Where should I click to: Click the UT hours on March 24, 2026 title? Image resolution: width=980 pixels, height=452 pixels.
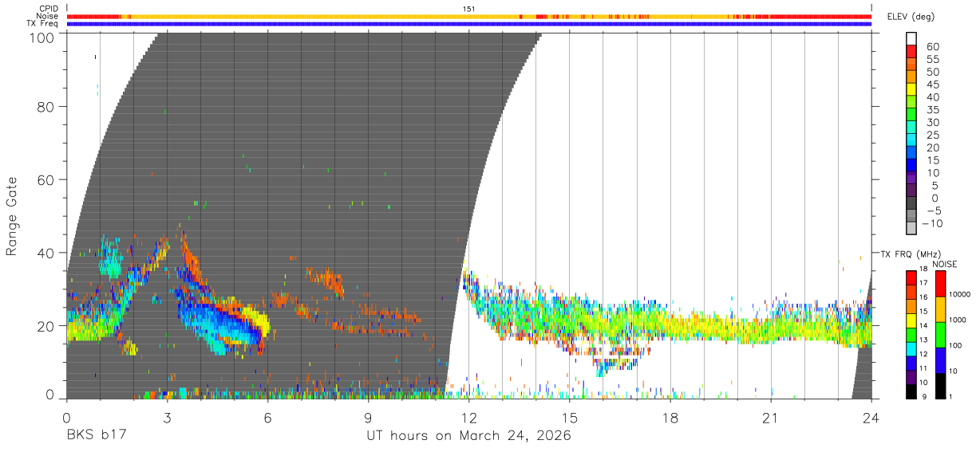point(468,435)
